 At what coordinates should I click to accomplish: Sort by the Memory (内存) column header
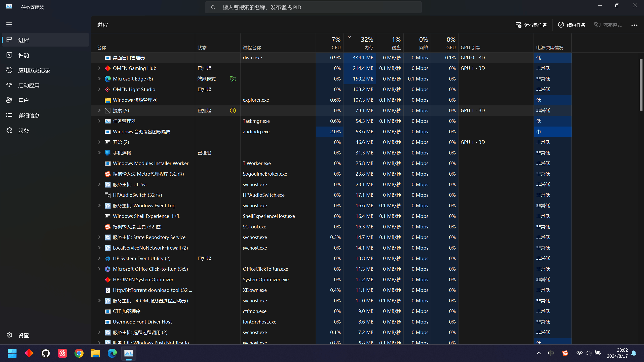pos(362,43)
